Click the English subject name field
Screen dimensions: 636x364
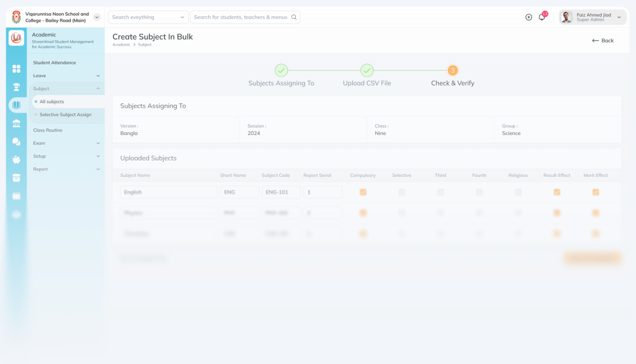point(169,192)
